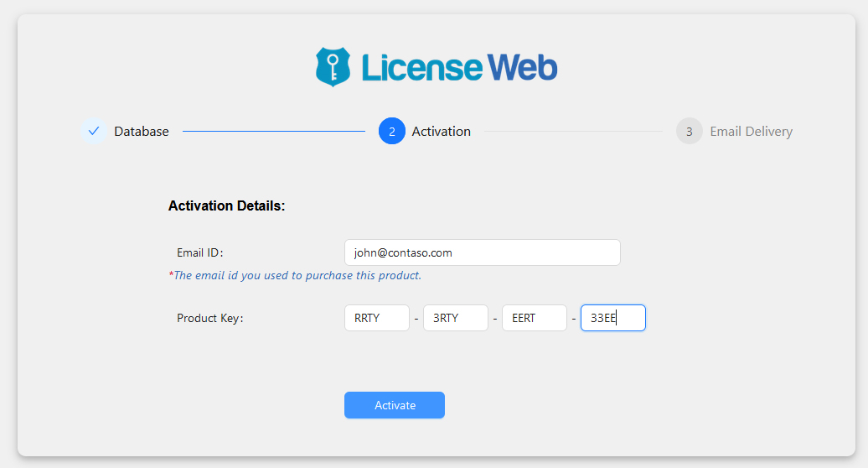Go to the Email Delivery step label

[x=752, y=132]
